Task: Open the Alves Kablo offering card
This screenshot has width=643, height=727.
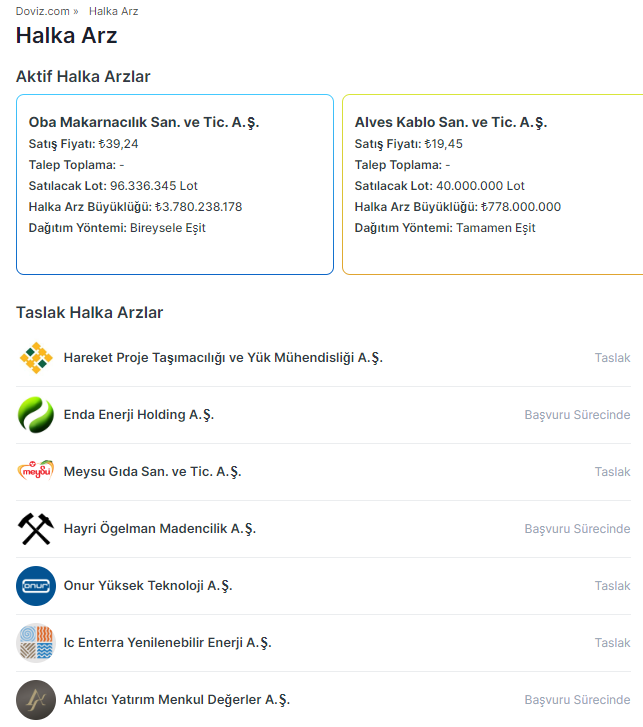Action: coord(495,184)
